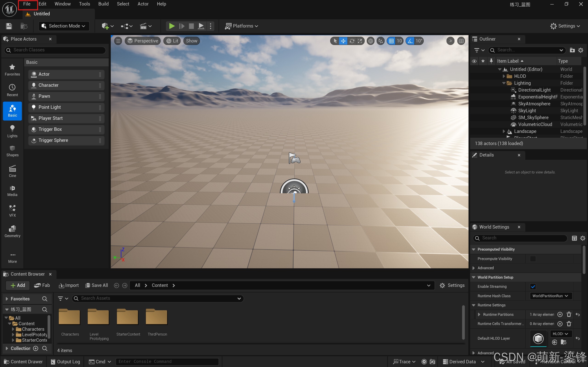Click the viewport layout maximize icon

[461, 41]
